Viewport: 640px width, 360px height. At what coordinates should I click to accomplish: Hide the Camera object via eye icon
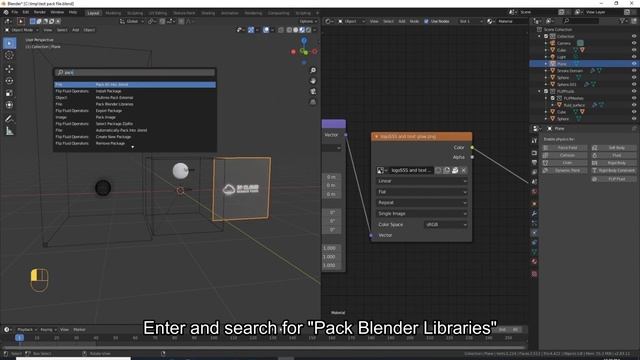634,43
